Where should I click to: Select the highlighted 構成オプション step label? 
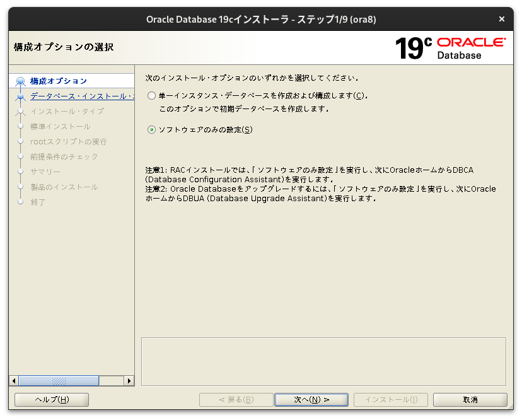60,80
